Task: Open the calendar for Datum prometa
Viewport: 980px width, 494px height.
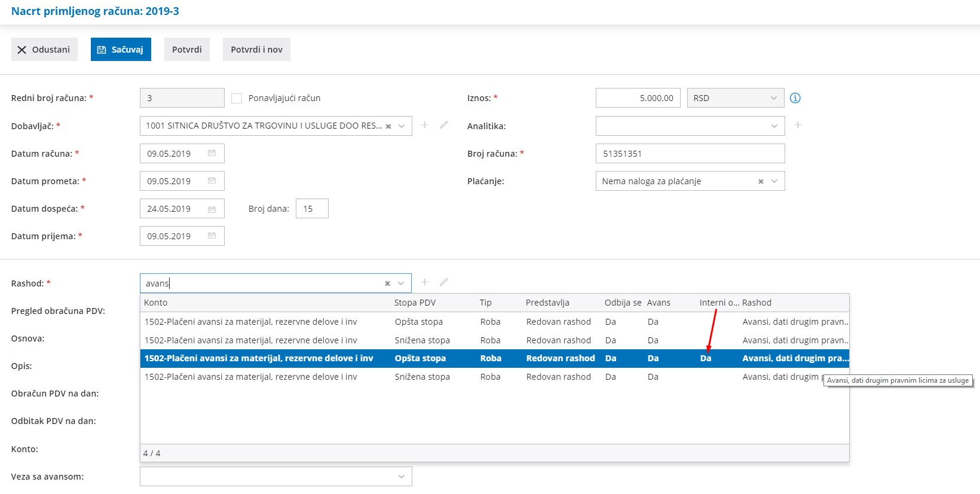Action: point(212,181)
